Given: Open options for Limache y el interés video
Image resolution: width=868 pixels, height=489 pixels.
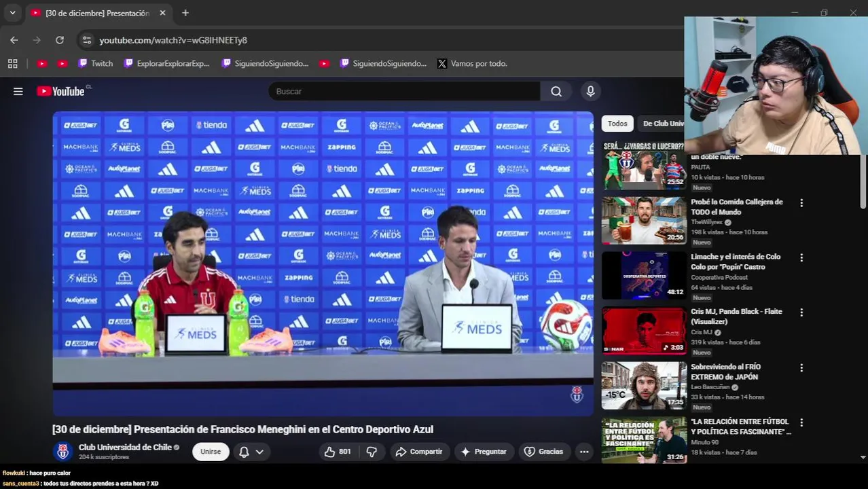Looking at the screenshot, I should (x=801, y=257).
